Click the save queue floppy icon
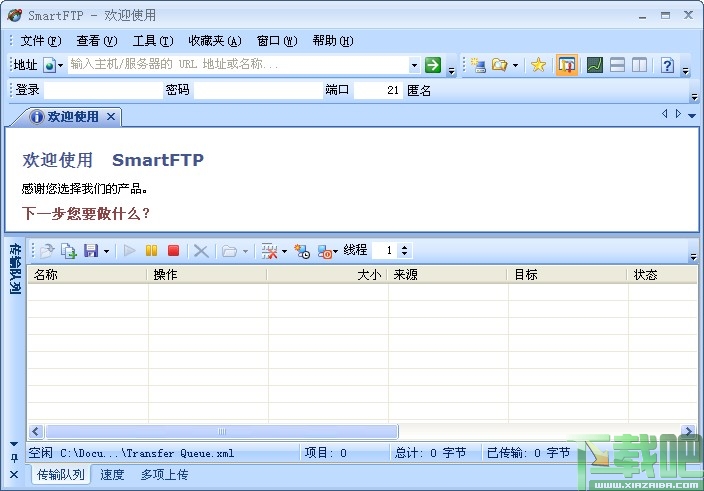704x491 pixels. tap(91, 250)
